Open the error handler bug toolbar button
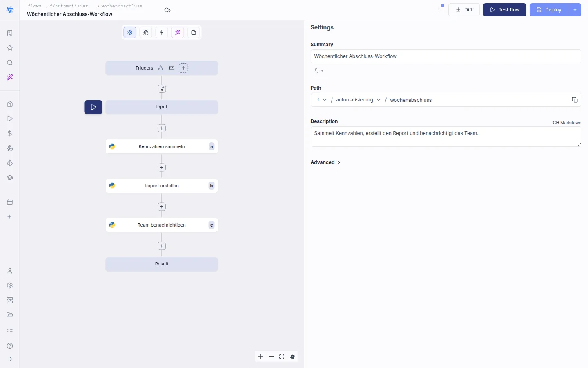 (146, 33)
